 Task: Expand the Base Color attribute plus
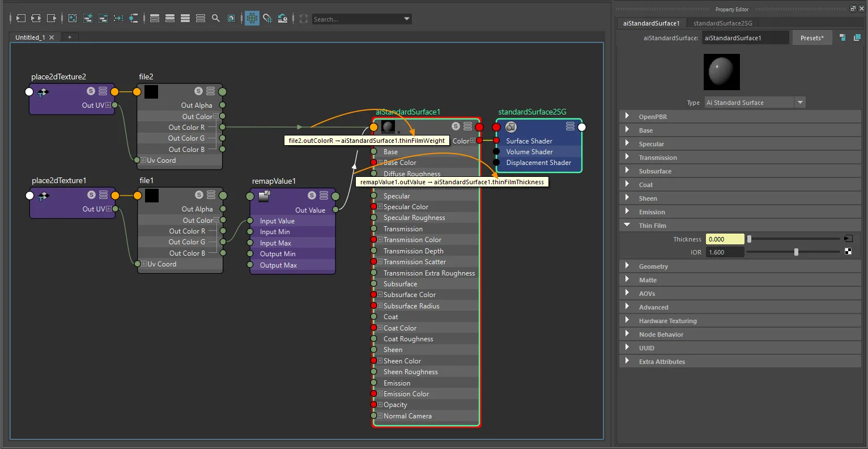pyautogui.click(x=380, y=163)
